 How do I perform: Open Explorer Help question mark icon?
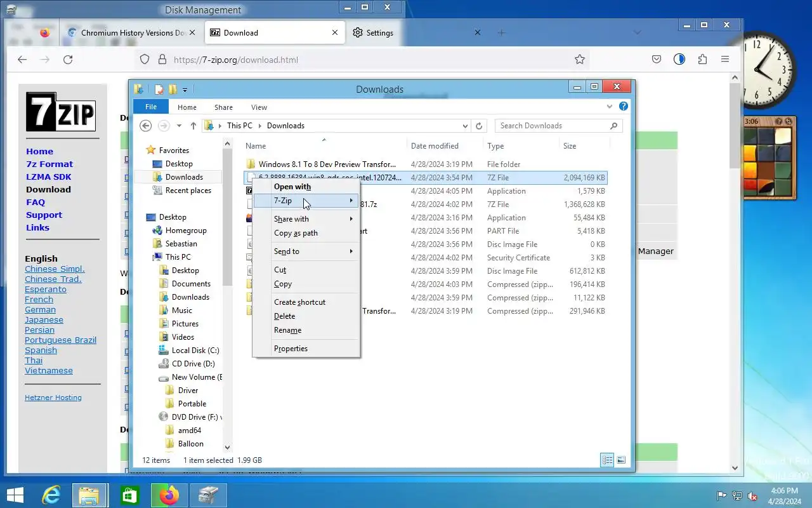point(624,107)
